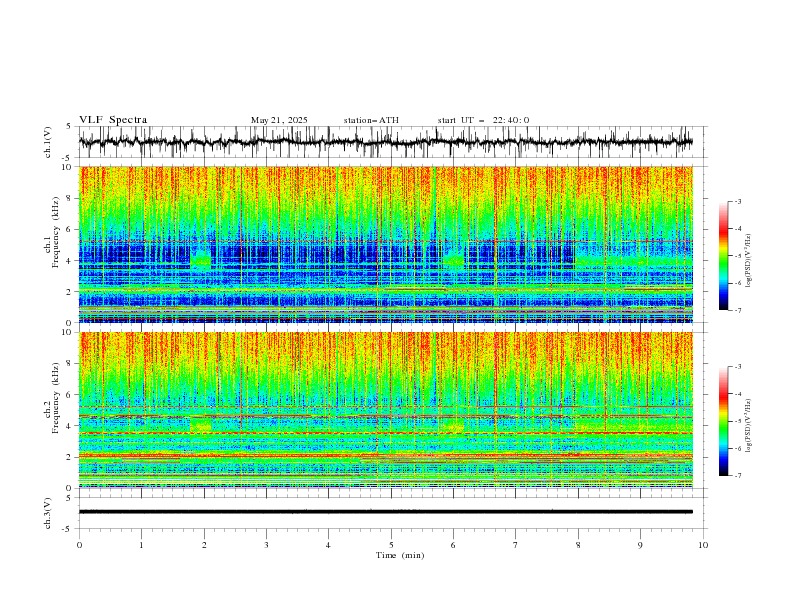Image resolution: width=792 pixels, height=612 pixels.
Task: Click the "-7" label on ch.1 colorbar
Action: coord(738,310)
